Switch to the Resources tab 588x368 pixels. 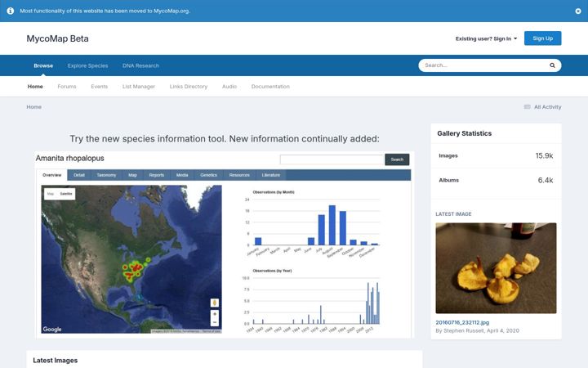(x=239, y=175)
